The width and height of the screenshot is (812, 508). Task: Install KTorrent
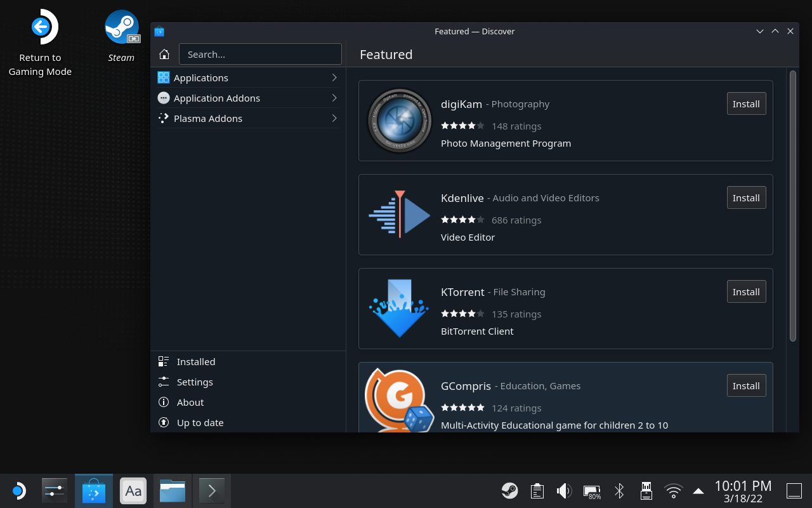(746, 291)
